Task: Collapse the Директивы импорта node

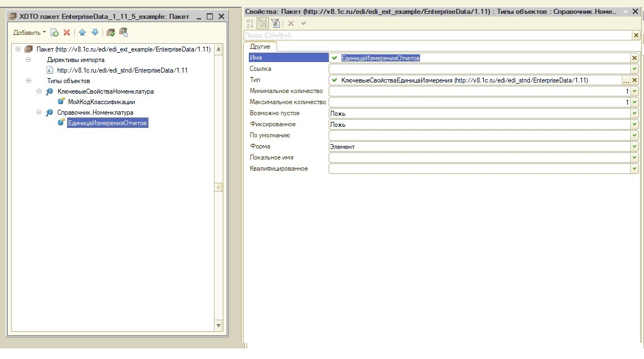Action: (x=29, y=60)
